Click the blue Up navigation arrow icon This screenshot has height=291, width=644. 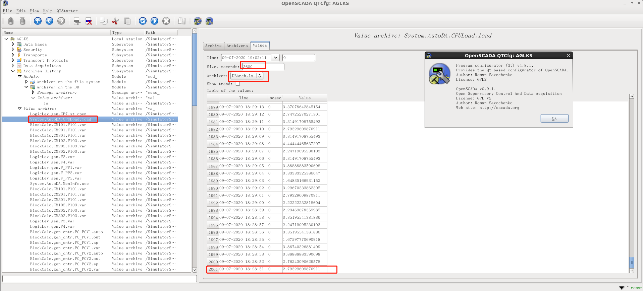tap(38, 21)
